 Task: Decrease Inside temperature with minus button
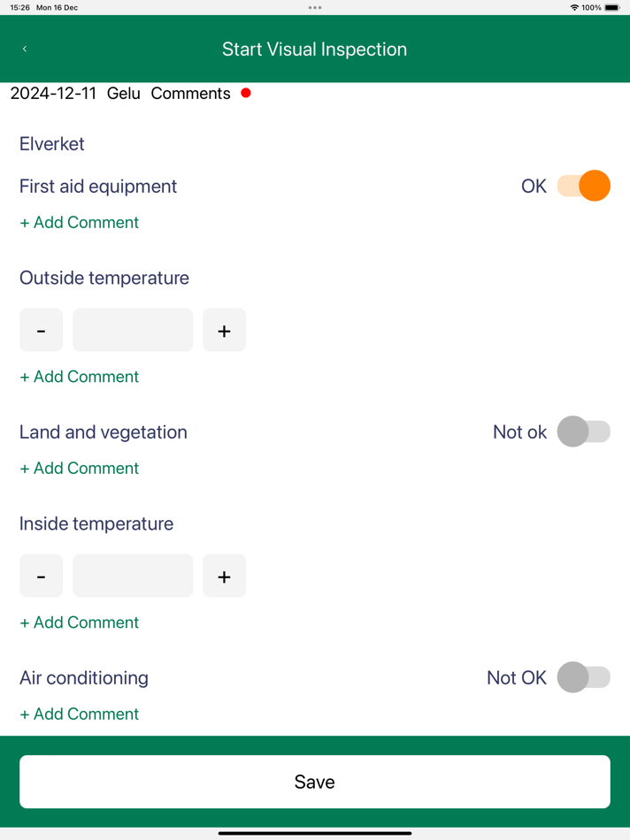tap(42, 576)
